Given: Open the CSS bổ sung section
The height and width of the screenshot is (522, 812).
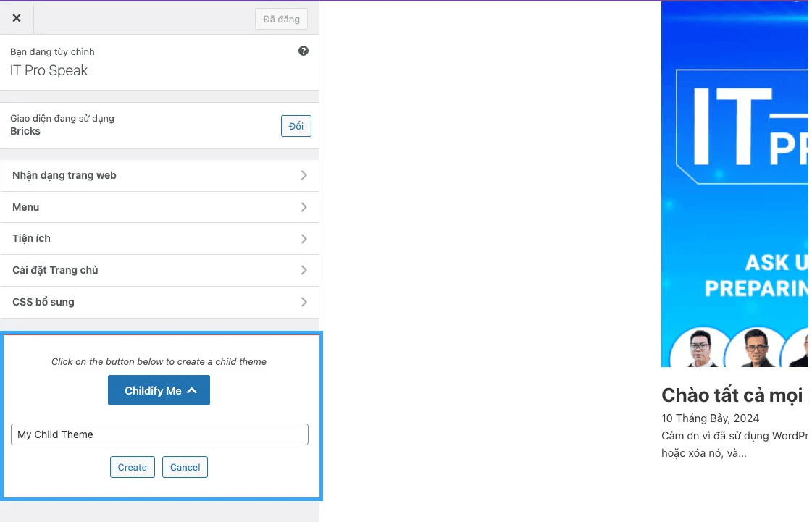Looking at the screenshot, I should [159, 302].
